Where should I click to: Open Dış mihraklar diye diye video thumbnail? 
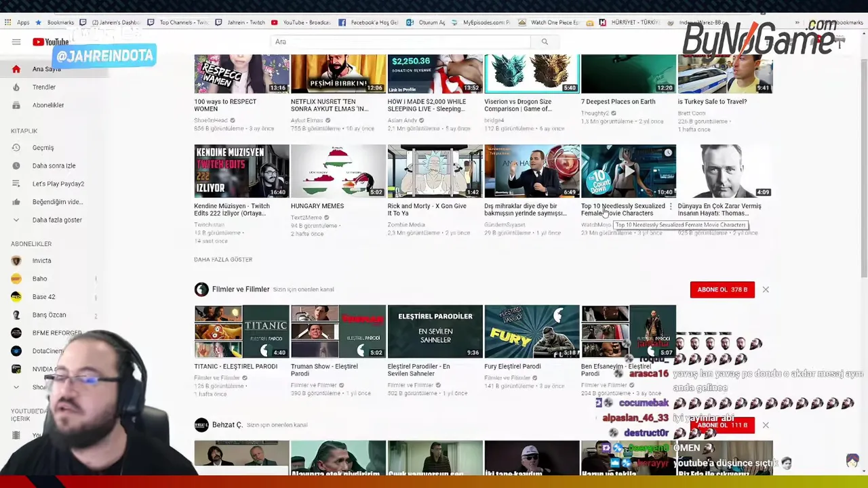click(x=532, y=171)
